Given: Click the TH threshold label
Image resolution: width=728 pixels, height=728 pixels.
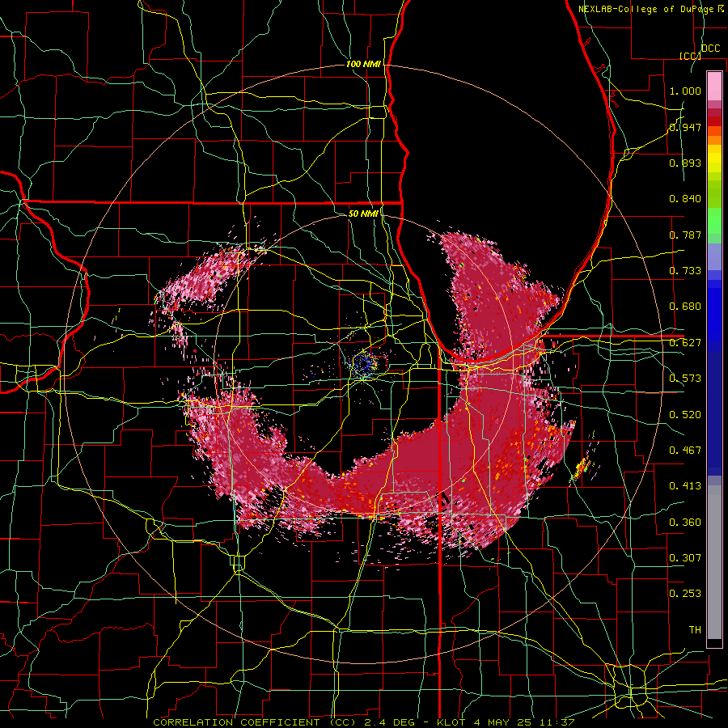Looking at the screenshot, I should [x=695, y=630].
